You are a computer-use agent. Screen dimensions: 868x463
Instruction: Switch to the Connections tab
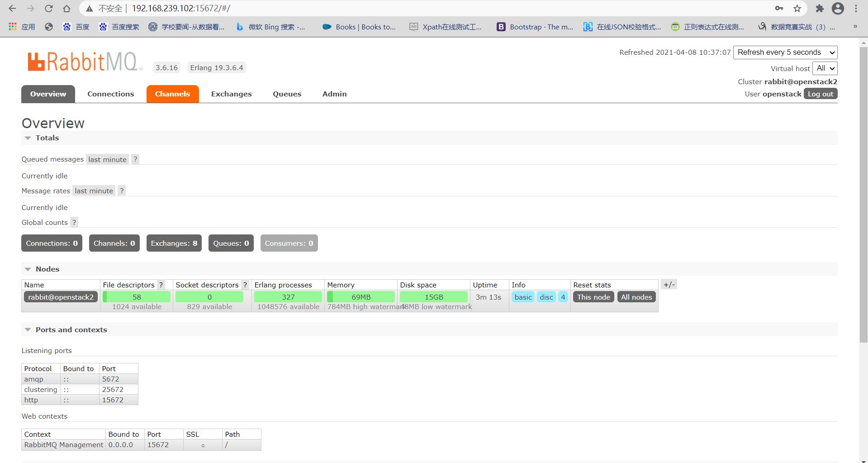coord(110,94)
